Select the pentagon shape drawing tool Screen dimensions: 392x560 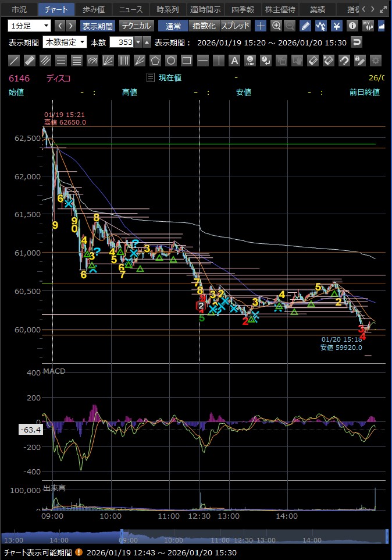pos(155,60)
